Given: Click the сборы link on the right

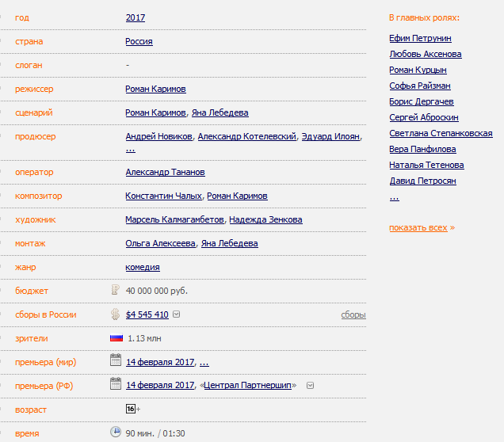Looking at the screenshot, I should pos(353,314).
